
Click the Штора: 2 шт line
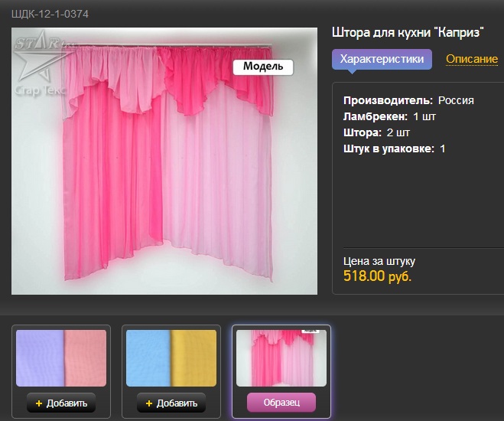(x=376, y=132)
